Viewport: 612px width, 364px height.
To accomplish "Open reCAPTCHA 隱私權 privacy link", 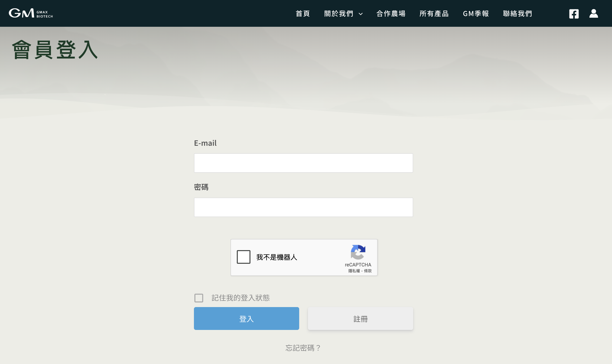I will click(354, 271).
